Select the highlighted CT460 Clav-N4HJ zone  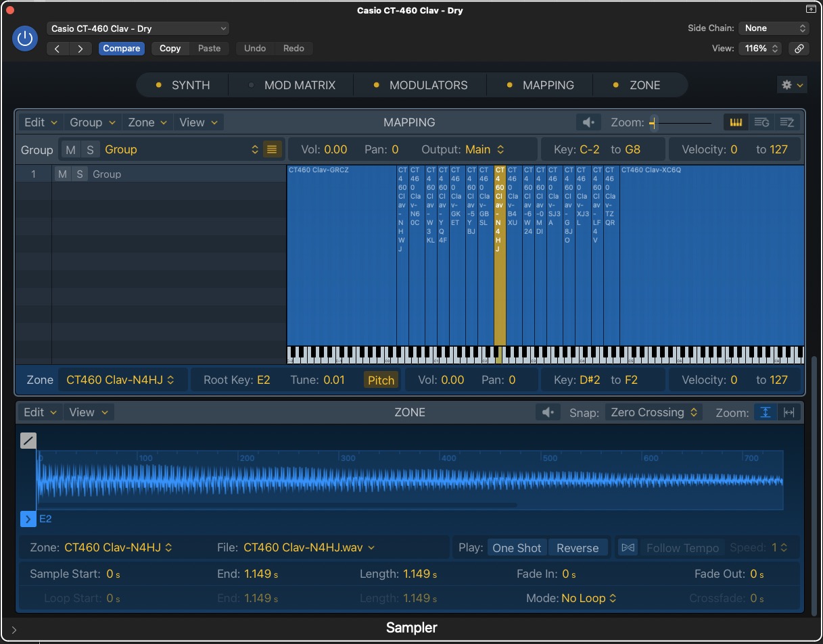click(500, 255)
